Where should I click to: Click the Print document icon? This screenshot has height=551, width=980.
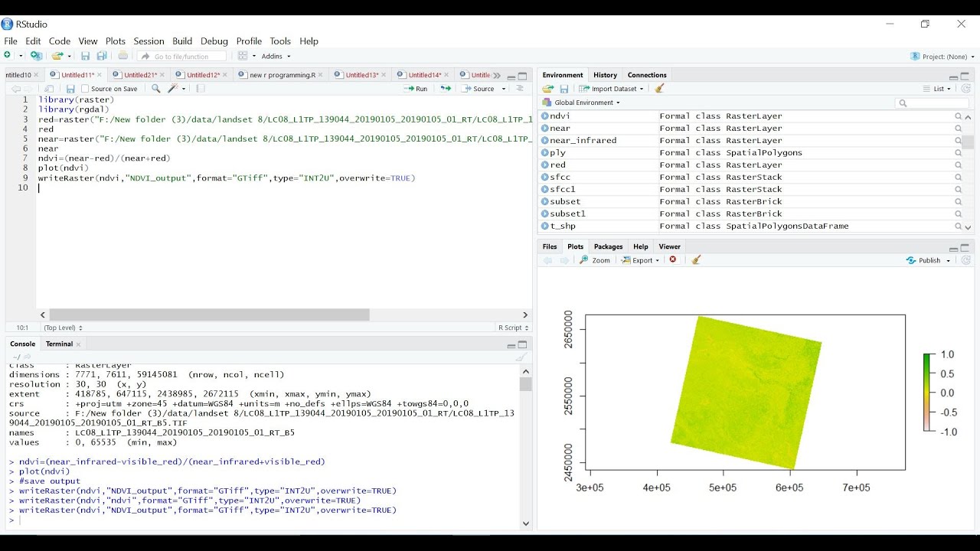[x=122, y=56]
